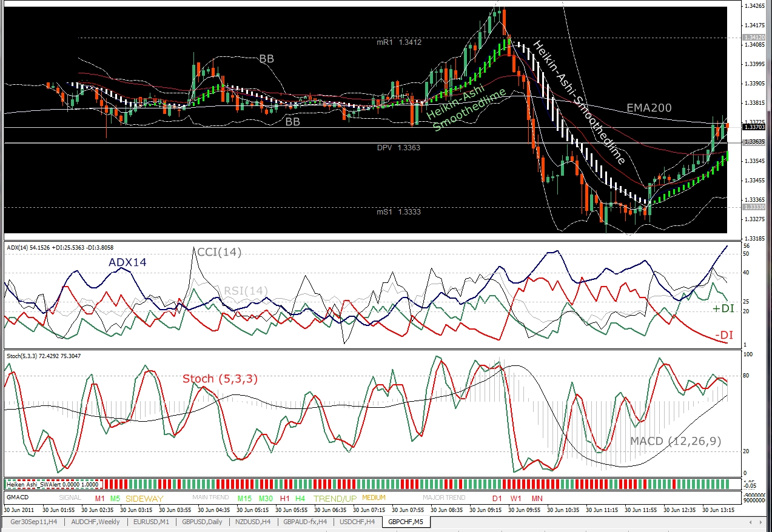Click the MACD (12,26,9) label
Screen dimensions: 772x532
coord(676,441)
